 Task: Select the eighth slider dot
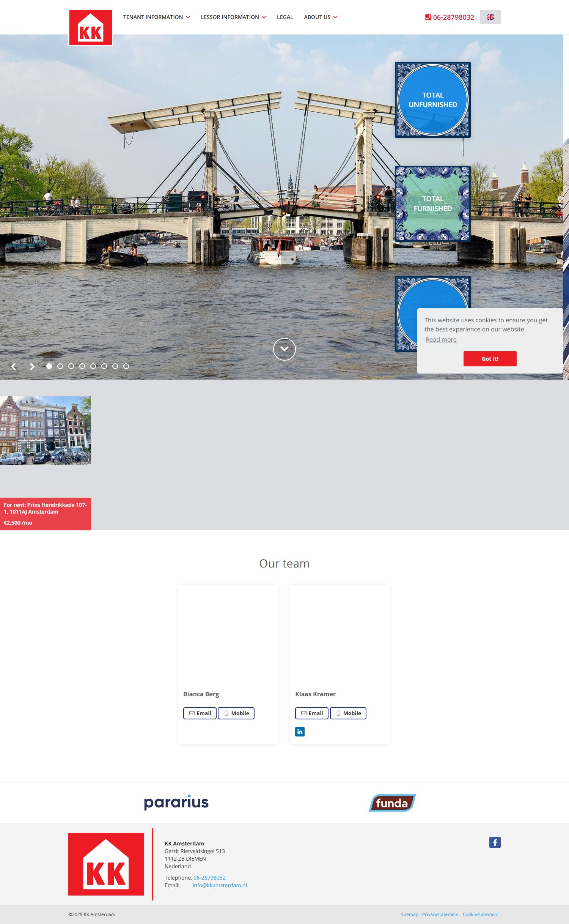point(126,366)
